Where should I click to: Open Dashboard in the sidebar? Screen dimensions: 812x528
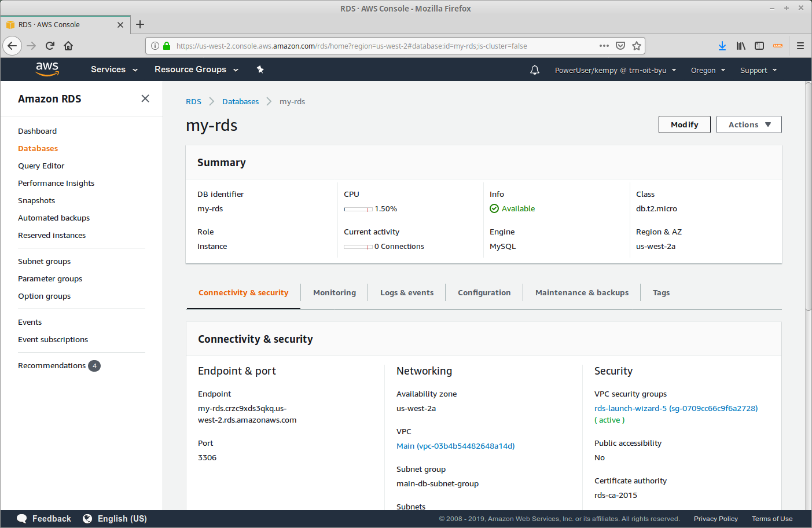click(37, 131)
